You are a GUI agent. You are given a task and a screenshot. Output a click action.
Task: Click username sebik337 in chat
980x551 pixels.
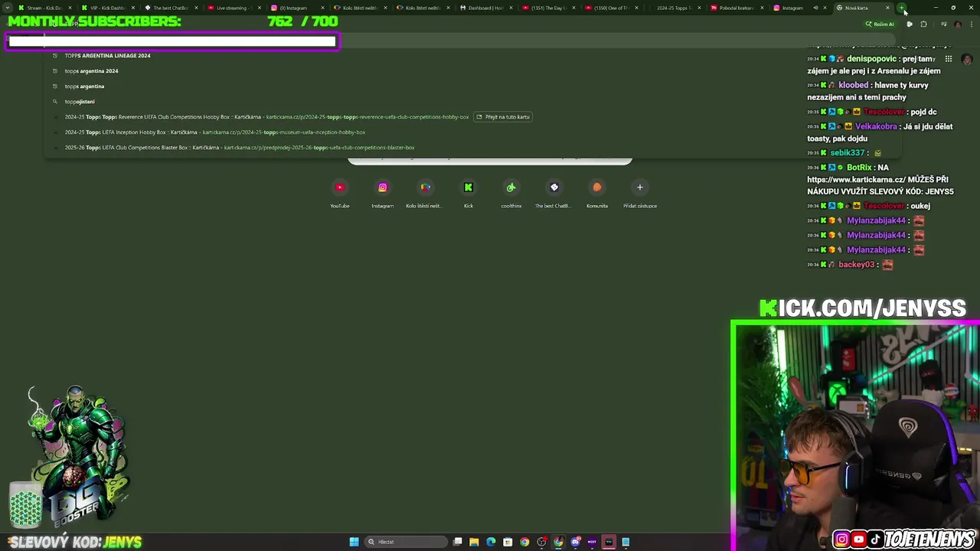click(x=847, y=153)
